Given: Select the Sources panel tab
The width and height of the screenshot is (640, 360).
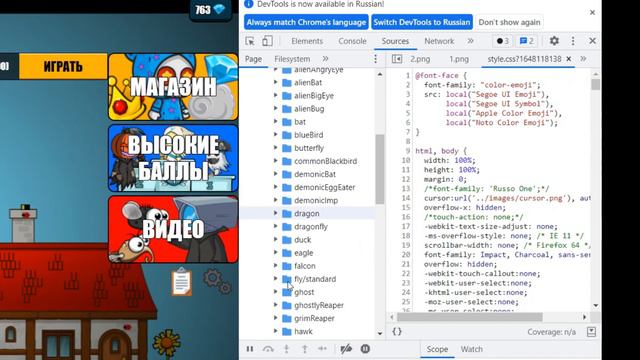Looking at the screenshot, I should click(395, 41).
